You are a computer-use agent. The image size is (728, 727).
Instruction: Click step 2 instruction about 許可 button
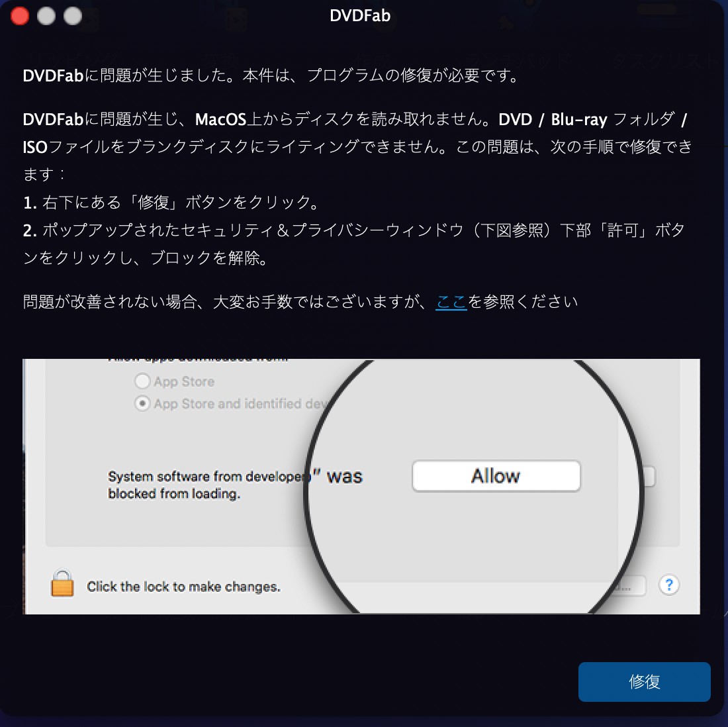coord(354,244)
